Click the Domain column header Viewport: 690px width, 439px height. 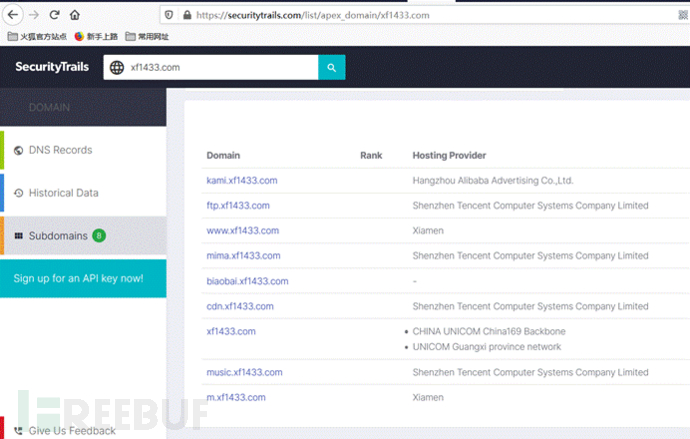tap(223, 155)
